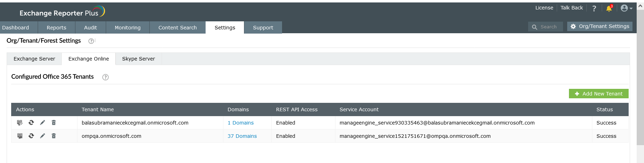Image resolution: width=644 pixels, height=163 pixels.
Task: Click the Org/Tenant Settings button
Action: (x=600, y=27)
